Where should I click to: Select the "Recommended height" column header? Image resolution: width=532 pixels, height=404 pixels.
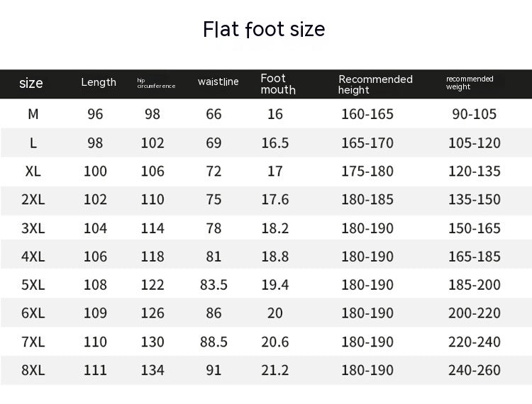click(375, 84)
